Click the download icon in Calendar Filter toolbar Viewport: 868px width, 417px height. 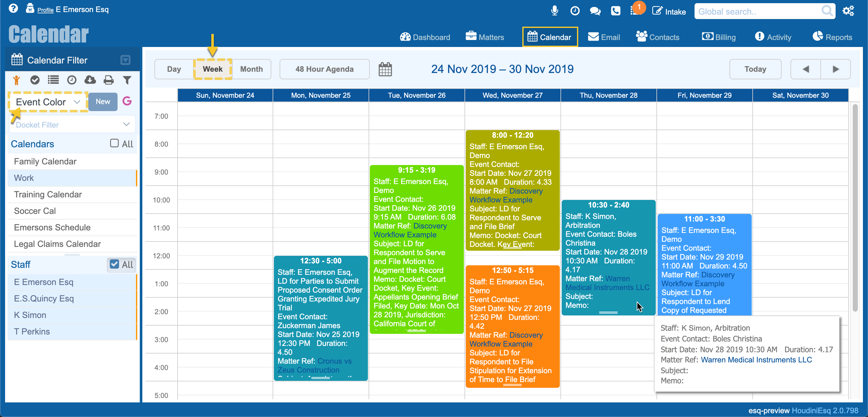(90, 81)
